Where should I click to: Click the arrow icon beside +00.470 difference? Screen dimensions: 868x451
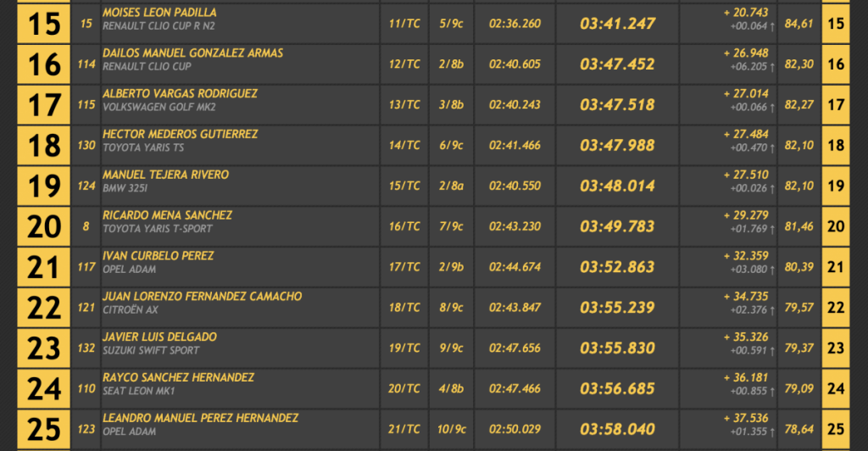[x=772, y=148]
